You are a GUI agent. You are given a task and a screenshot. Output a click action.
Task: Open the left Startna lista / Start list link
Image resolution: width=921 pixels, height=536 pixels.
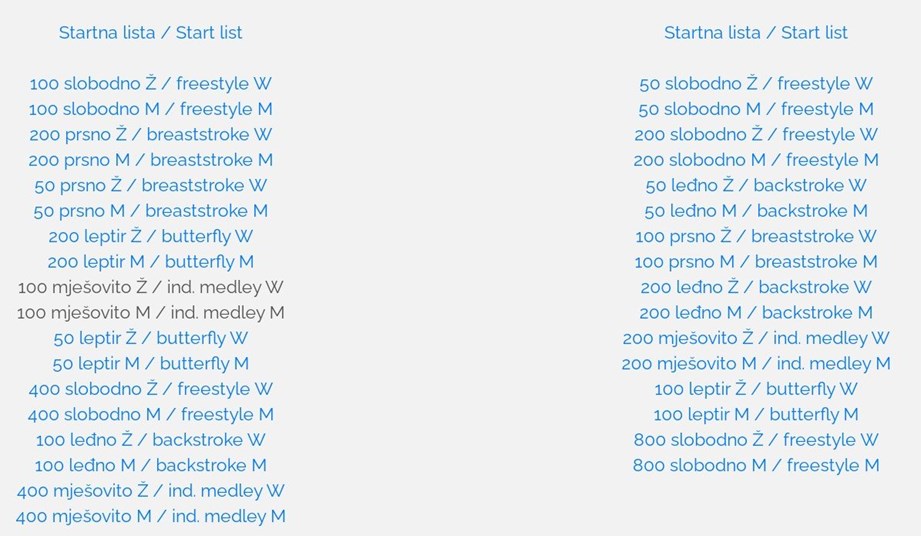pos(150,32)
